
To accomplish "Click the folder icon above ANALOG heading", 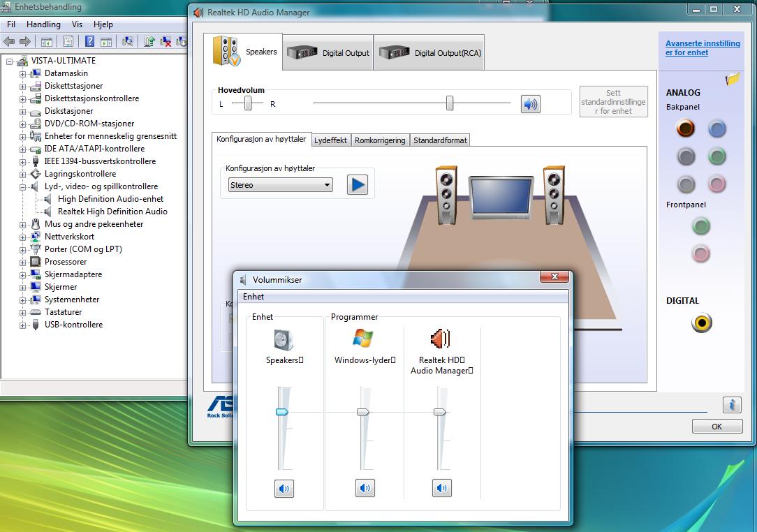I will click(x=732, y=79).
